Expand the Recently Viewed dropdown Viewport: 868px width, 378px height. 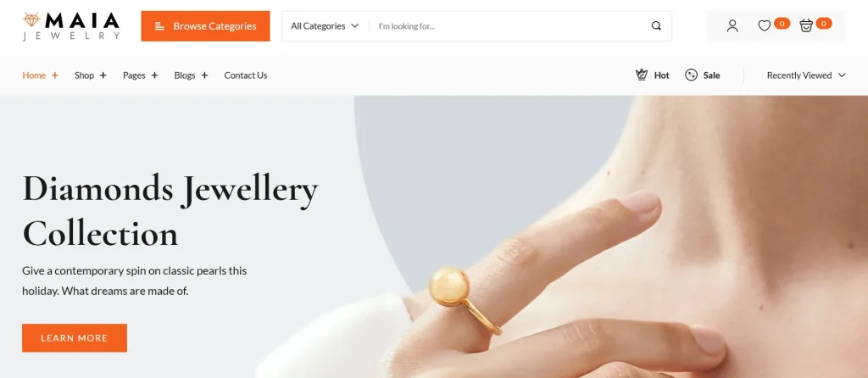click(806, 75)
